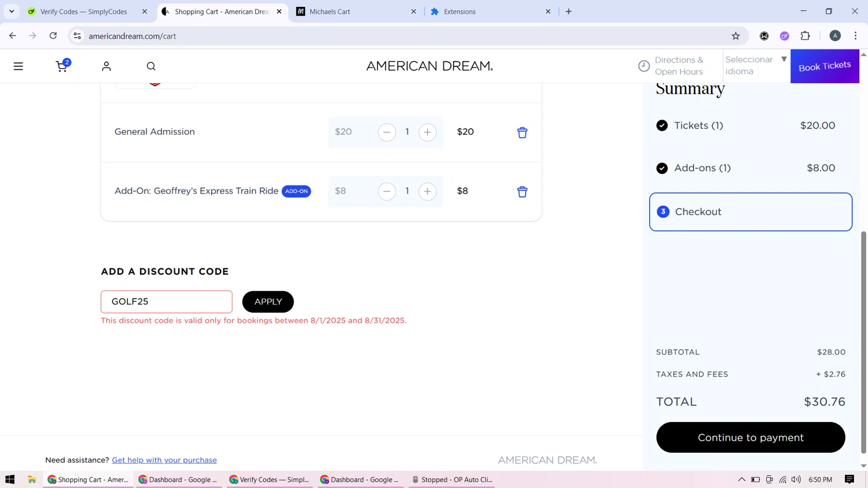Click the American Dream footer logo
Image resolution: width=868 pixels, height=488 pixels.
pyautogui.click(x=547, y=460)
